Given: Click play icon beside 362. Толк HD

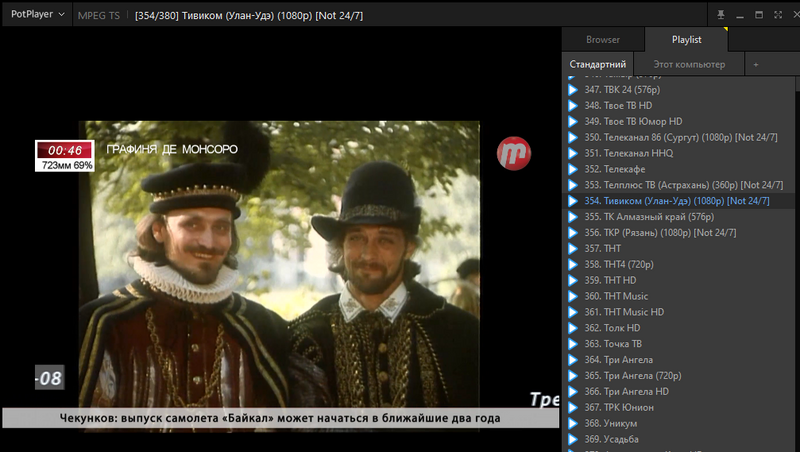Looking at the screenshot, I should 573,328.
